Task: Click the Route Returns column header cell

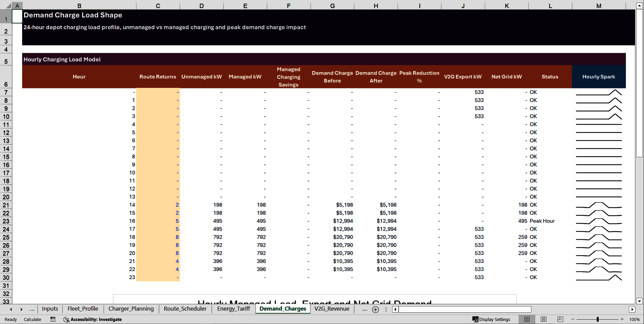Action: coord(158,77)
